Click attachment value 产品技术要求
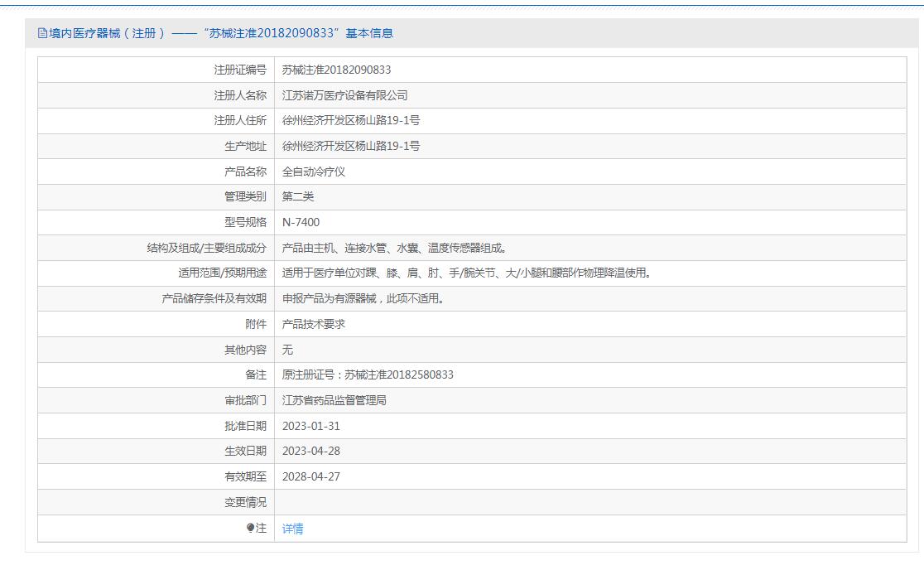Screen dimensions: 924x575 (x=314, y=324)
